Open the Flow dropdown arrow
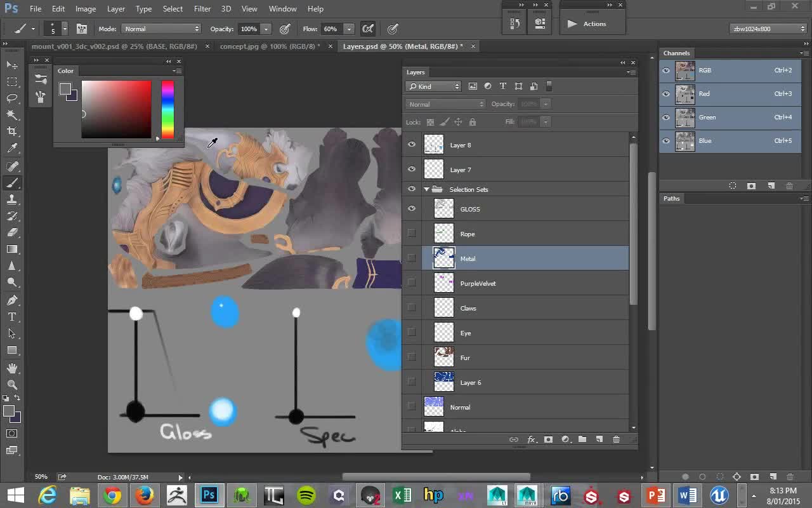This screenshot has width=812, height=508. (348, 29)
